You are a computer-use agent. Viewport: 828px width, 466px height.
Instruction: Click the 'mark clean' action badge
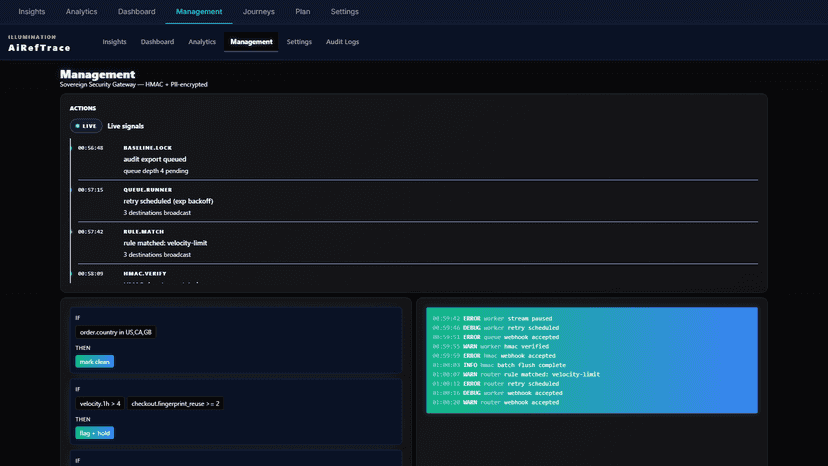pos(95,361)
